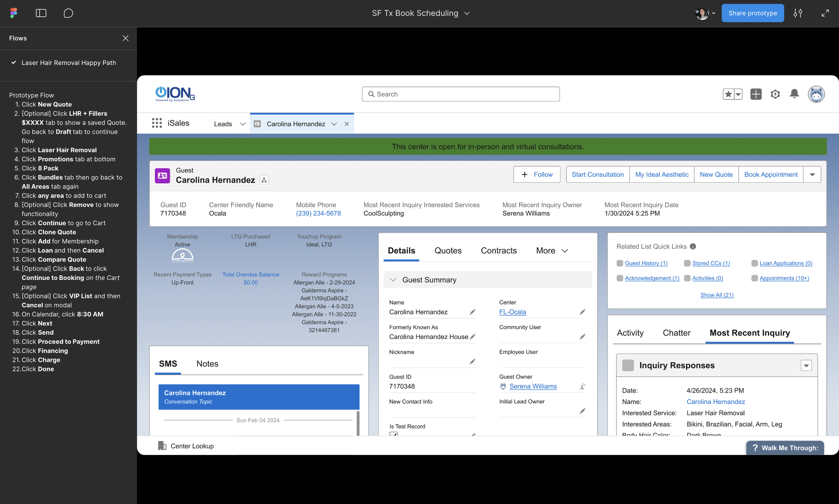Open prototype options sliders icon
The image size is (839, 504).
[797, 13]
